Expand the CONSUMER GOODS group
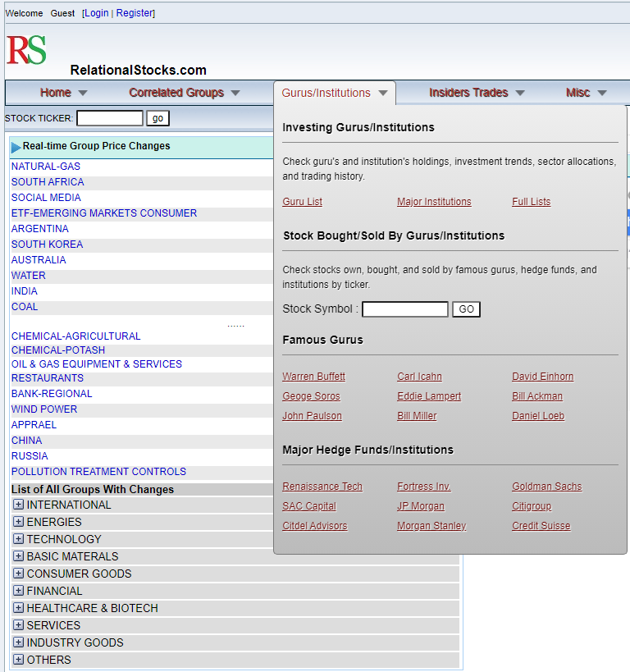 coord(18,573)
